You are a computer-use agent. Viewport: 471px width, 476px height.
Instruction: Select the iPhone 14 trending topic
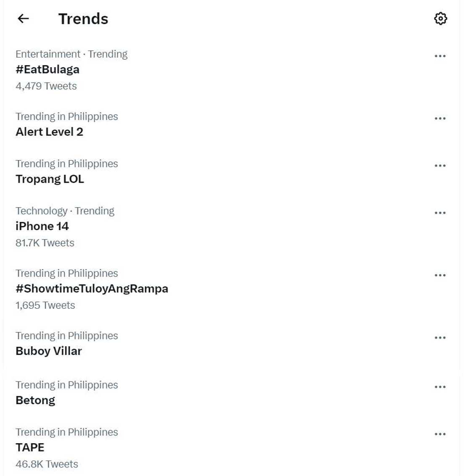pyautogui.click(x=42, y=226)
